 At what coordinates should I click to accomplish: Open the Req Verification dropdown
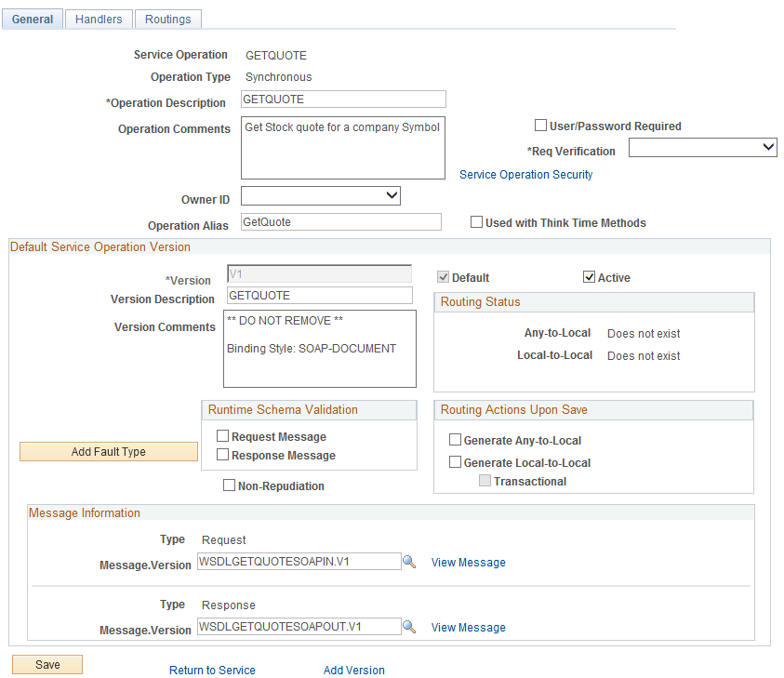point(702,147)
